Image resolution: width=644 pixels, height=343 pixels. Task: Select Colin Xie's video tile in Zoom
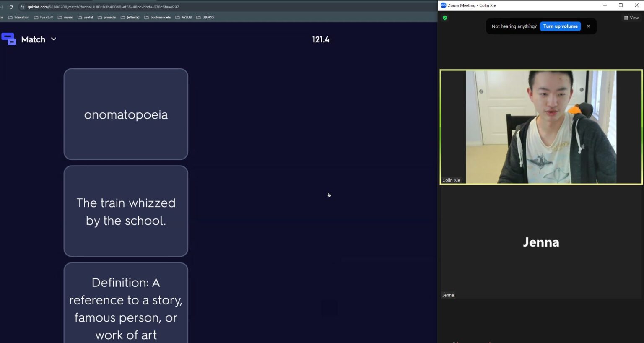(541, 127)
